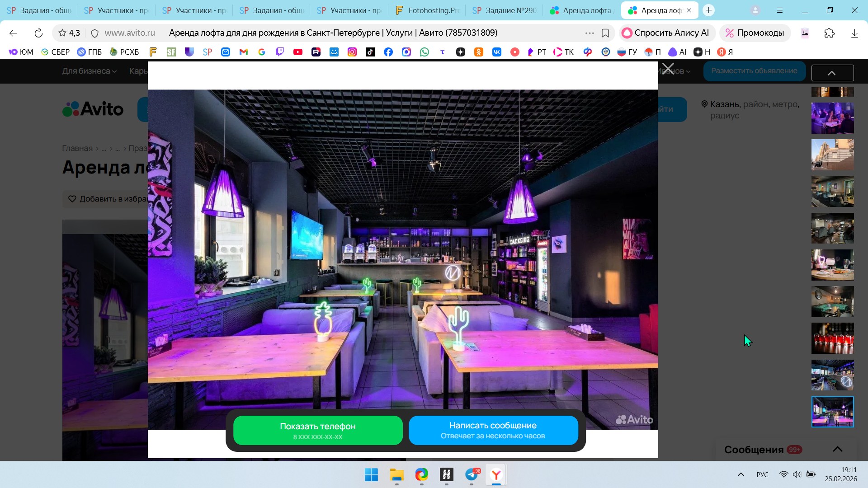
Task: Show hidden system tray icons
Action: 741,474
